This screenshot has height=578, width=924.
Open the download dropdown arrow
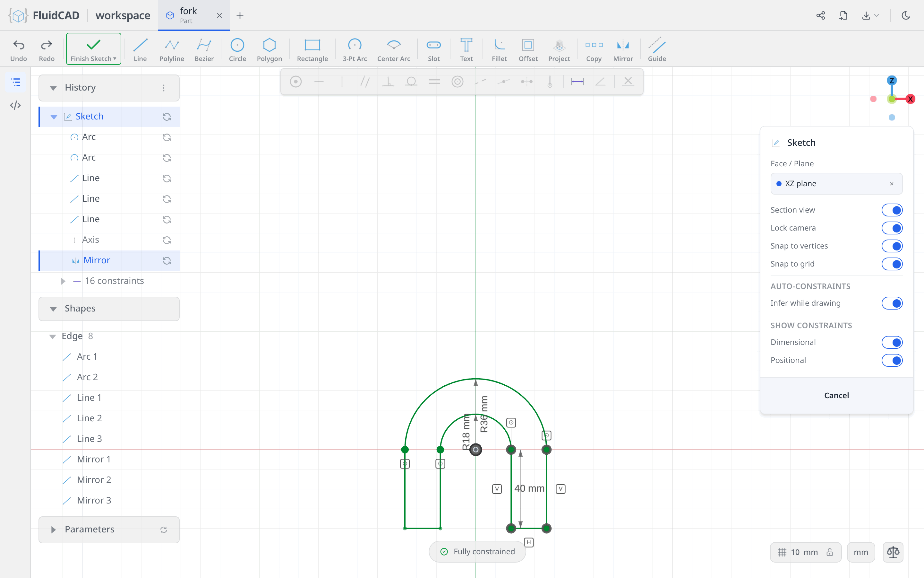coord(877,16)
